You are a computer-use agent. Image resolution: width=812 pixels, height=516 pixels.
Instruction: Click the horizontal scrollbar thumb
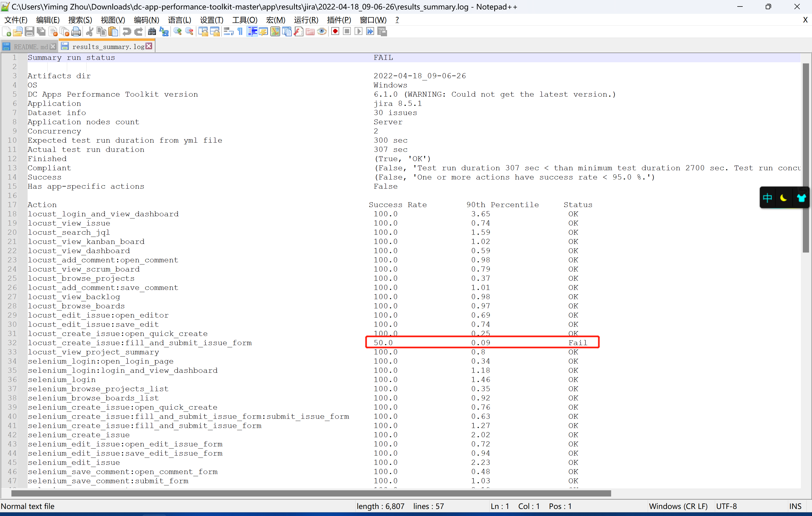311,494
